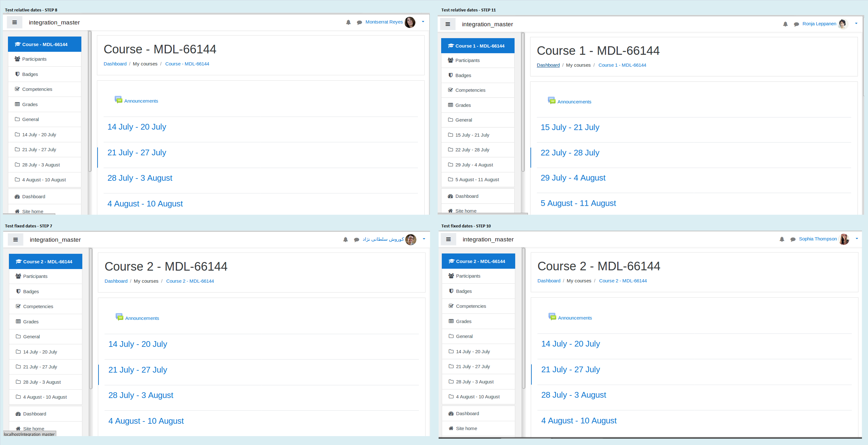Click sidebar scrollbar in Step 8 panel
868x445 pixels.
click(x=90, y=101)
